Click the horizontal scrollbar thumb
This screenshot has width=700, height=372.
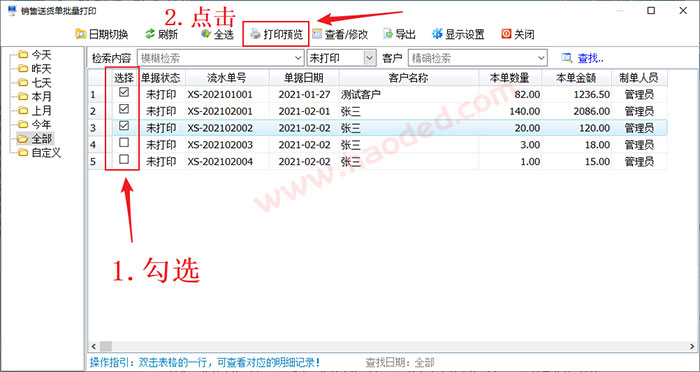click(x=106, y=346)
